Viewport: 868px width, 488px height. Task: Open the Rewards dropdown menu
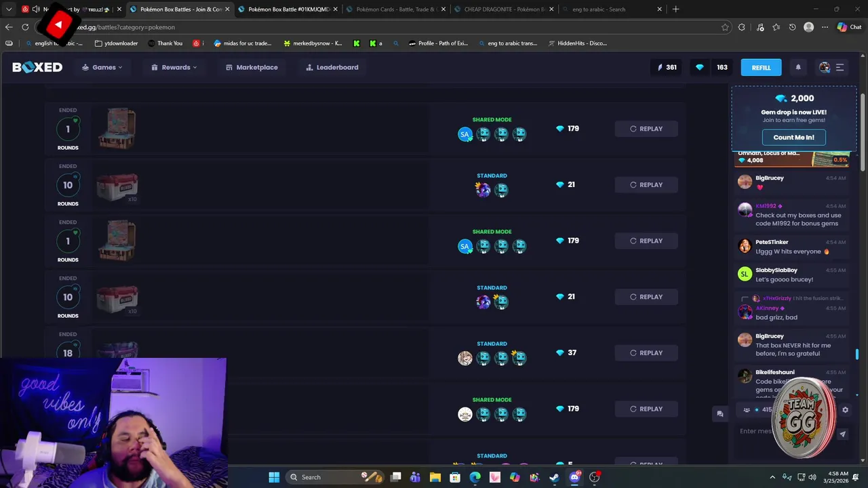[x=174, y=67]
